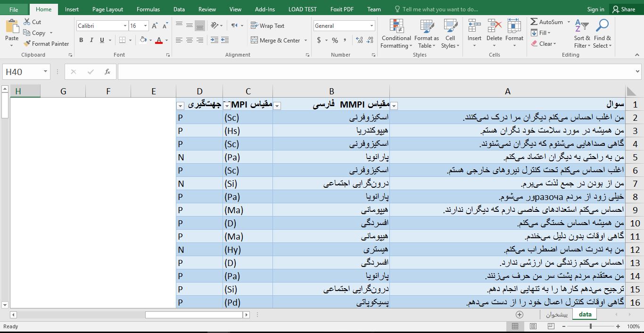This screenshot has height=333, width=644.
Task: Open Cell Styles gallery
Action: point(450,34)
